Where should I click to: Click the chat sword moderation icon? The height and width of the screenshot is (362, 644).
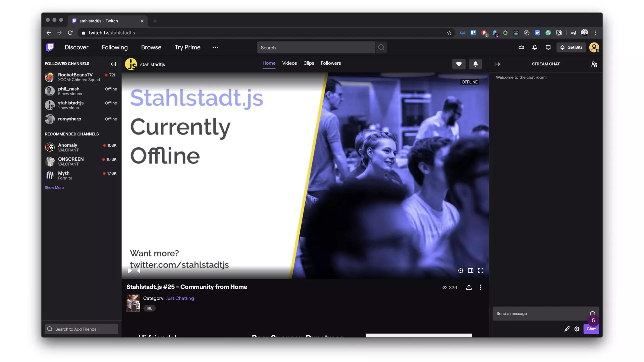(x=567, y=329)
